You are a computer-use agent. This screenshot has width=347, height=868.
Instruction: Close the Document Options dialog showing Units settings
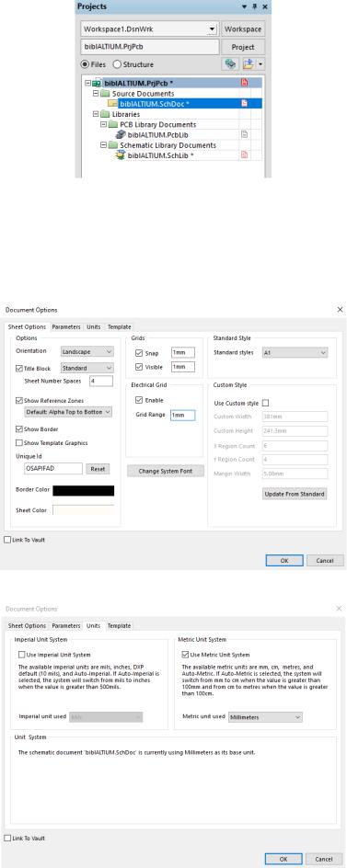[x=340, y=609]
